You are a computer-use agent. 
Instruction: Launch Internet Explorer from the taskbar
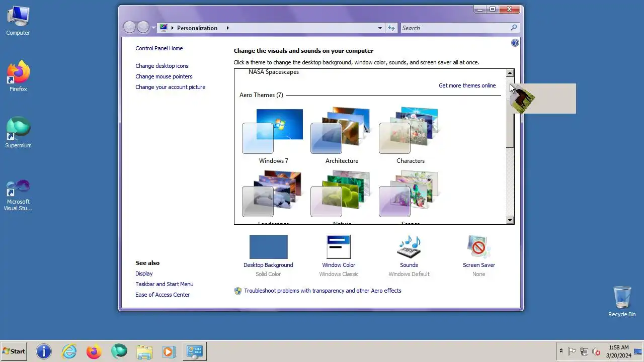(69, 351)
